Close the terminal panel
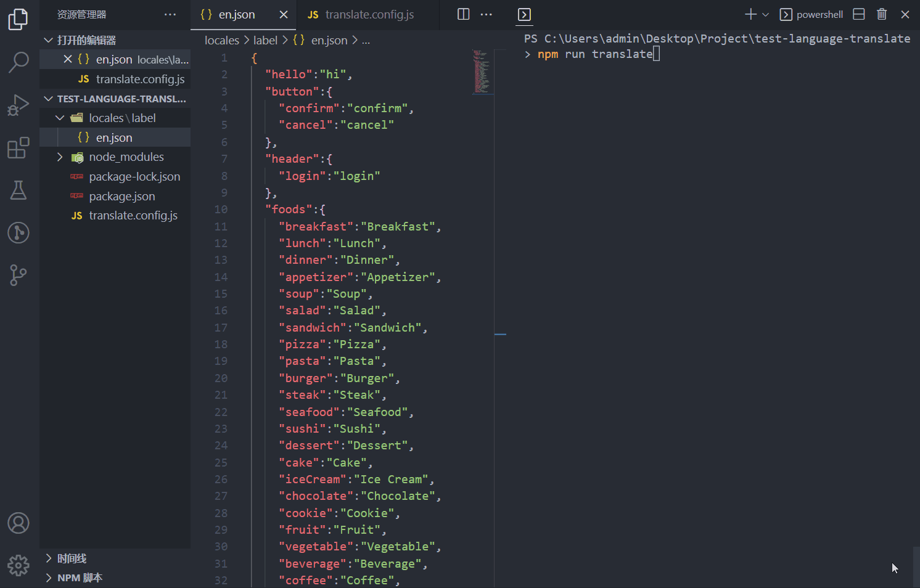Image resolution: width=920 pixels, height=588 pixels. (905, 14)
